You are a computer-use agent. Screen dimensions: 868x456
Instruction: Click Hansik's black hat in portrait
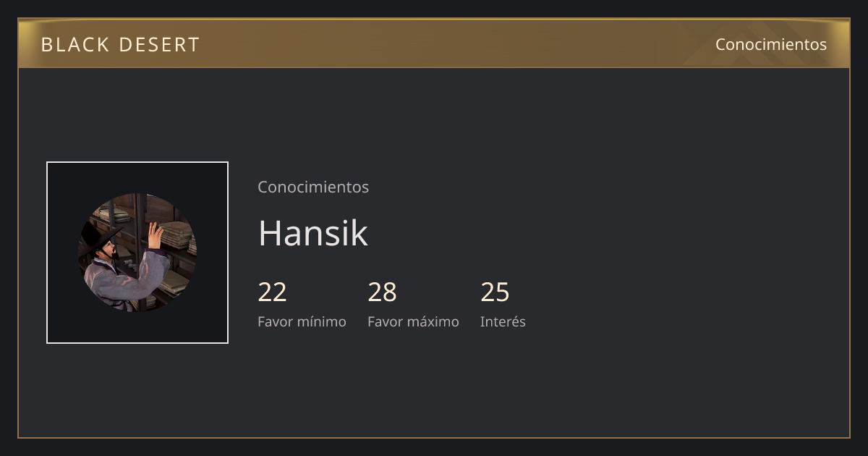click(x=96, y=237)
